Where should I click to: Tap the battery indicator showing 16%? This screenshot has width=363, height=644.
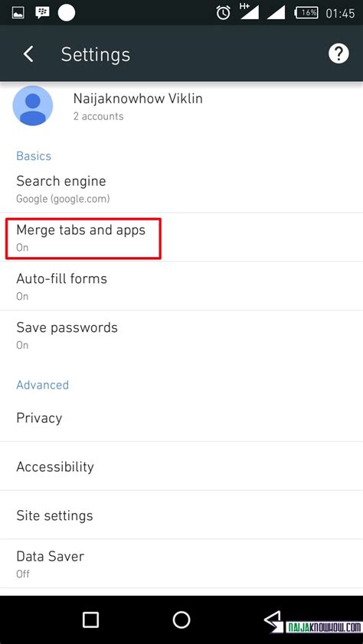click(306, 13)
